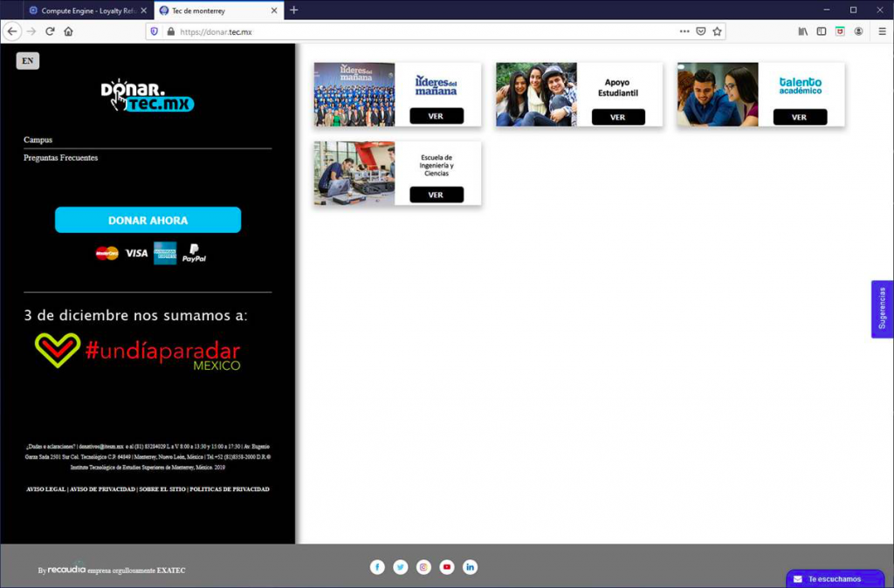Open the Campus menu item
894x588 pixels.
click(38, 140)
